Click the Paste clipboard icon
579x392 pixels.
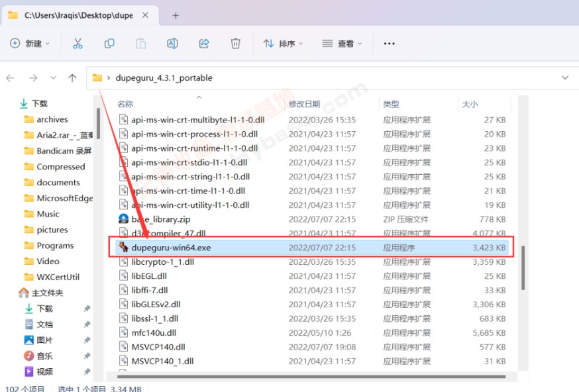point(140,44)
